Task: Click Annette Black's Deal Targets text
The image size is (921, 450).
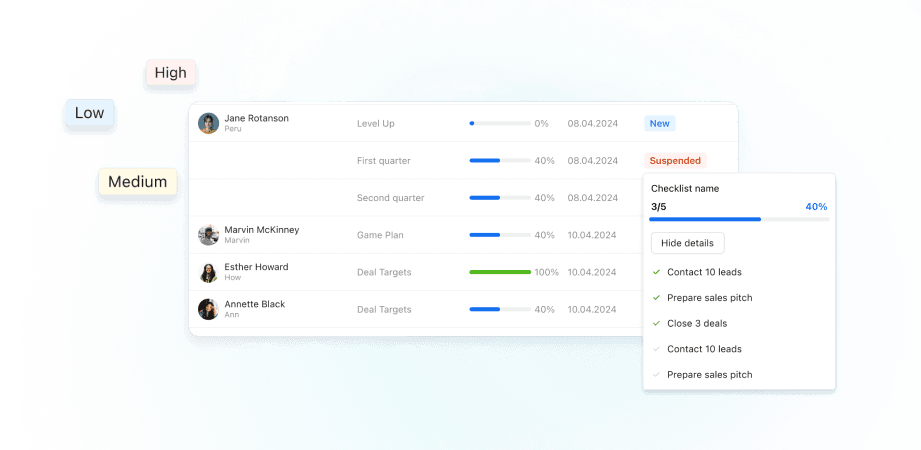Action: click(x=384, y=310)
